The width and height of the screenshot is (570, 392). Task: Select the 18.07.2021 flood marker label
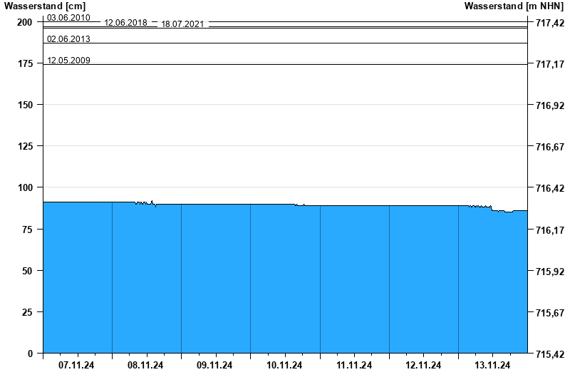(182, 24)
